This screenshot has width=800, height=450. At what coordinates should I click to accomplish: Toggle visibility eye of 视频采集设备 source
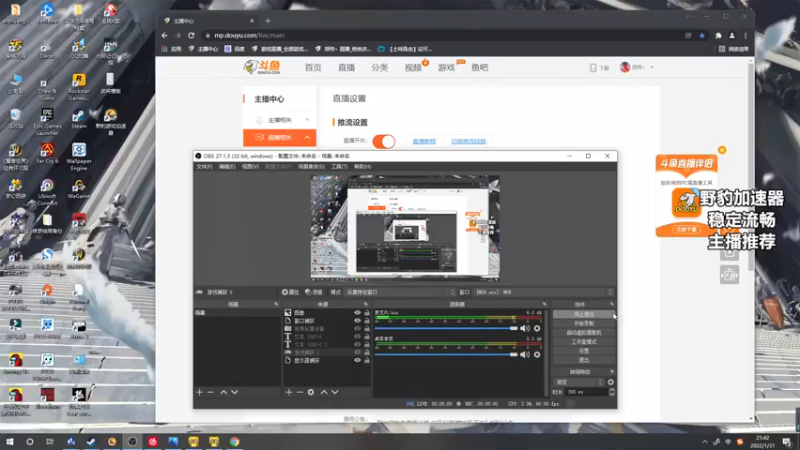click(x=357, y=329)
